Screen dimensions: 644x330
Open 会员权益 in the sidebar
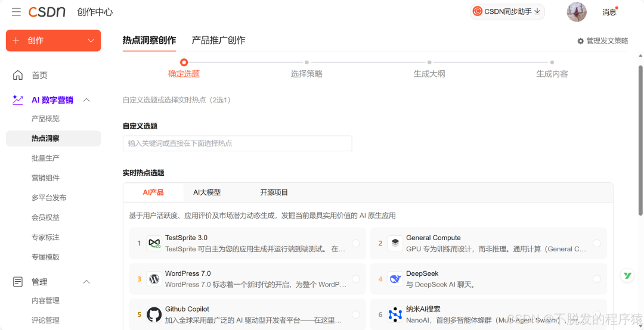tap(45, 217)
